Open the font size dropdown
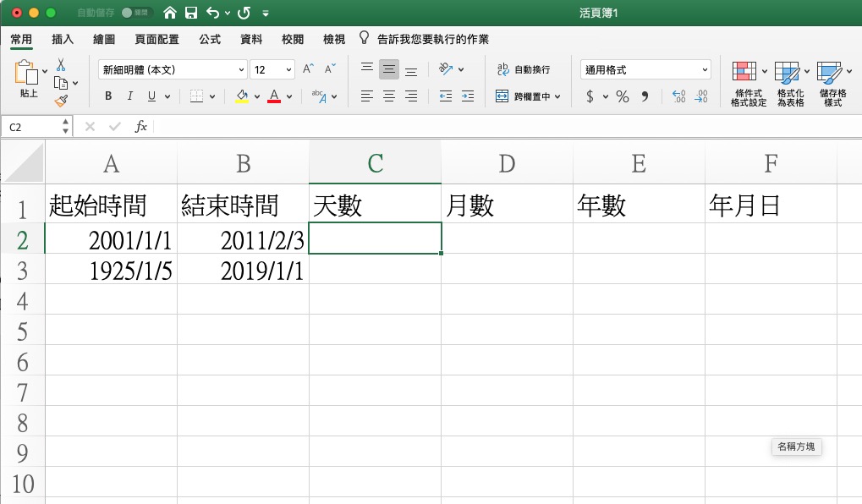Viewport: 862px width, 504px height. [x=288, y=70]
